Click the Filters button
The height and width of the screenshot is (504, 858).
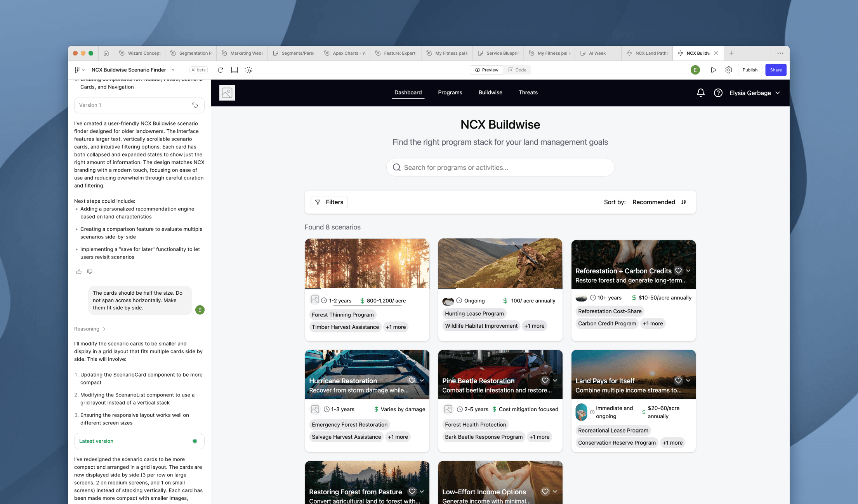[329, 202]
